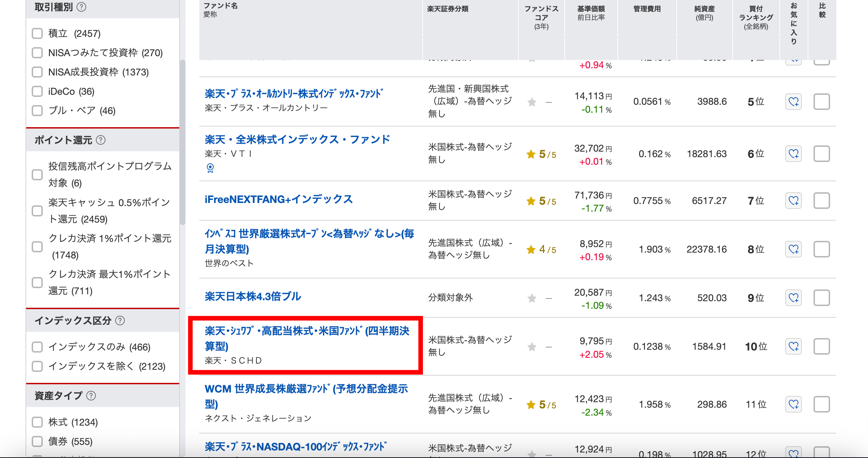The image size is (868, 458).
Task: Tick compare box for 楽天日本株4.3倍ブル
Action: point(821,298)
